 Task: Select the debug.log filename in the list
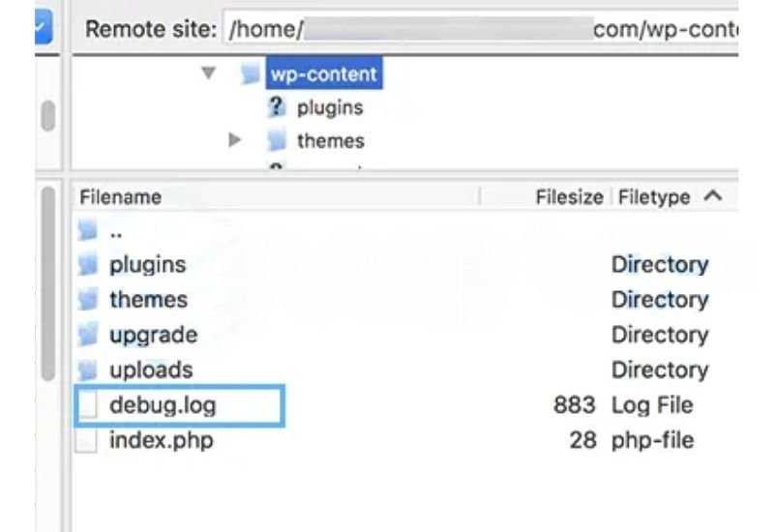point(163,405)
